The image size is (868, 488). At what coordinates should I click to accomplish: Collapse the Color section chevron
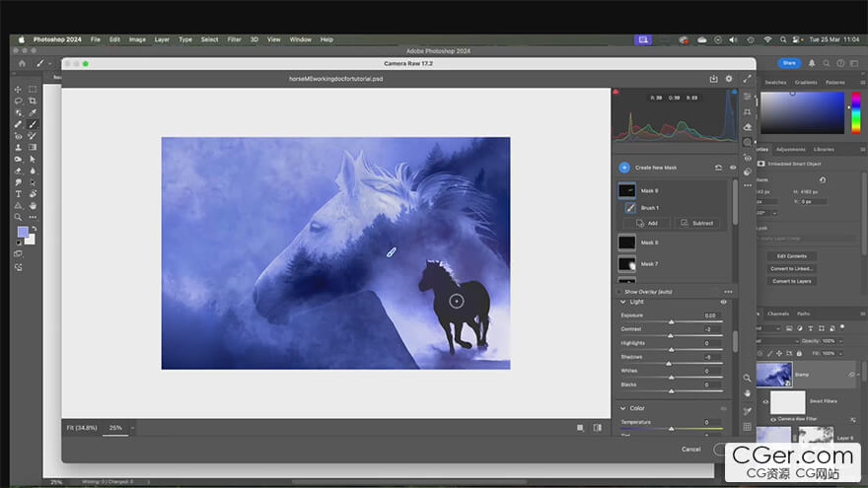coord(622,408)
